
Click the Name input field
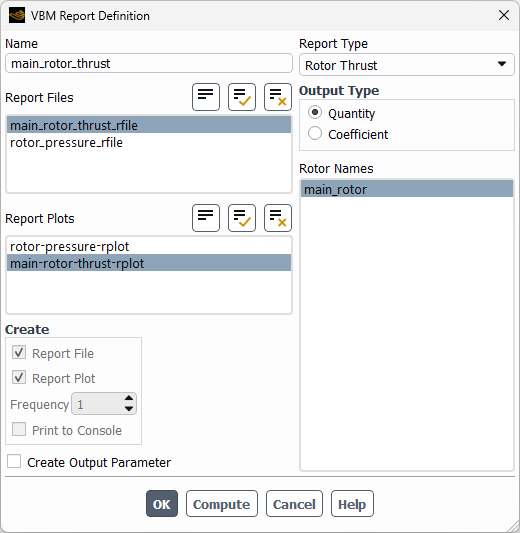(149, 63)
